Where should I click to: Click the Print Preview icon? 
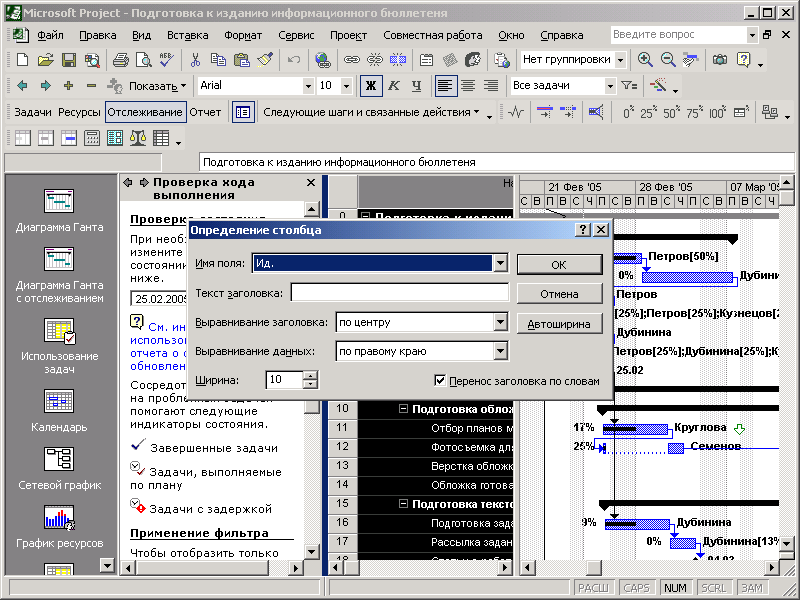click(143, 60)
